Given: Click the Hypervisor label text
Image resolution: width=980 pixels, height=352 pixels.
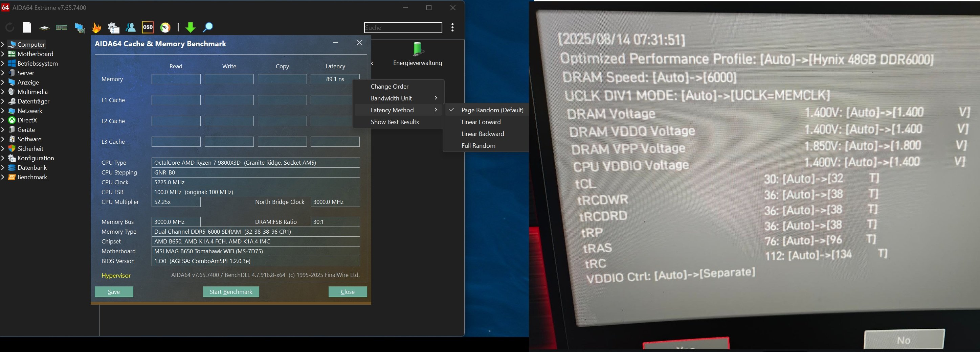Looking at the screenshot, I should pos(116,275).
